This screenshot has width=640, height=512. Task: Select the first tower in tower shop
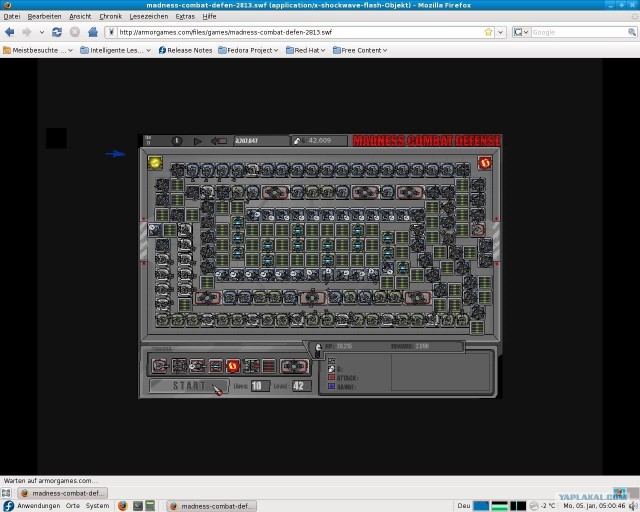[160, 366]
